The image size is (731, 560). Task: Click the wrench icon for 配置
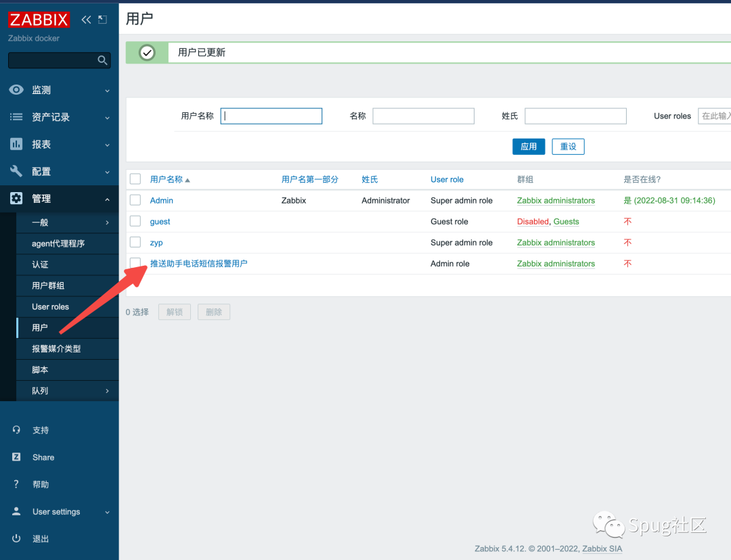(x=16, y=171)
